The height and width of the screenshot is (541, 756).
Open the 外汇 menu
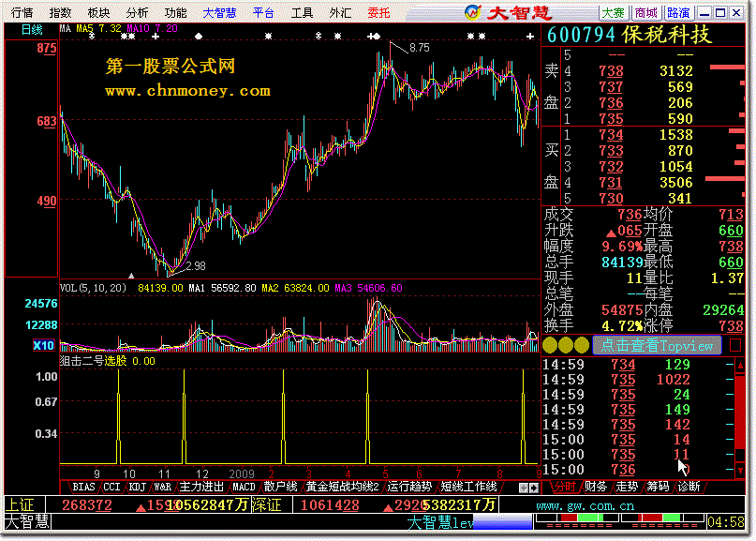340,12
